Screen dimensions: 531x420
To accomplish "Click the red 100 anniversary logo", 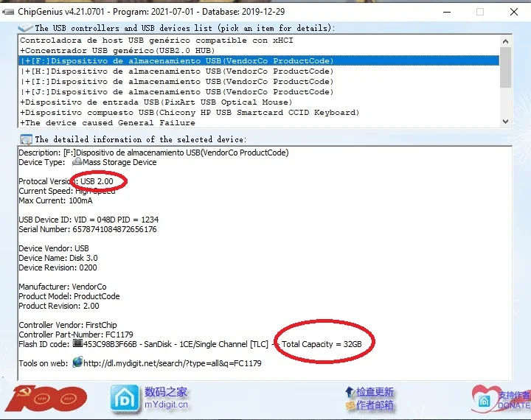I will tap(46, 399).
